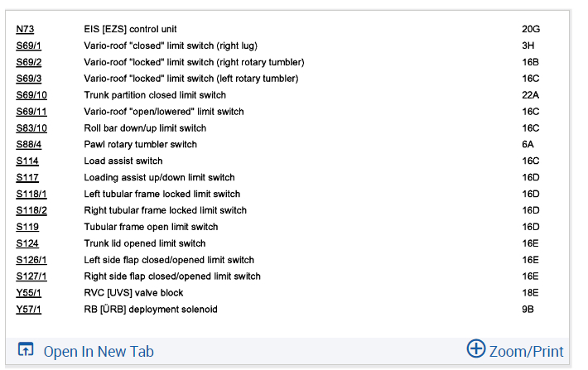Select the Zoom/Print link
588x370 pixels.
(526, 351)
